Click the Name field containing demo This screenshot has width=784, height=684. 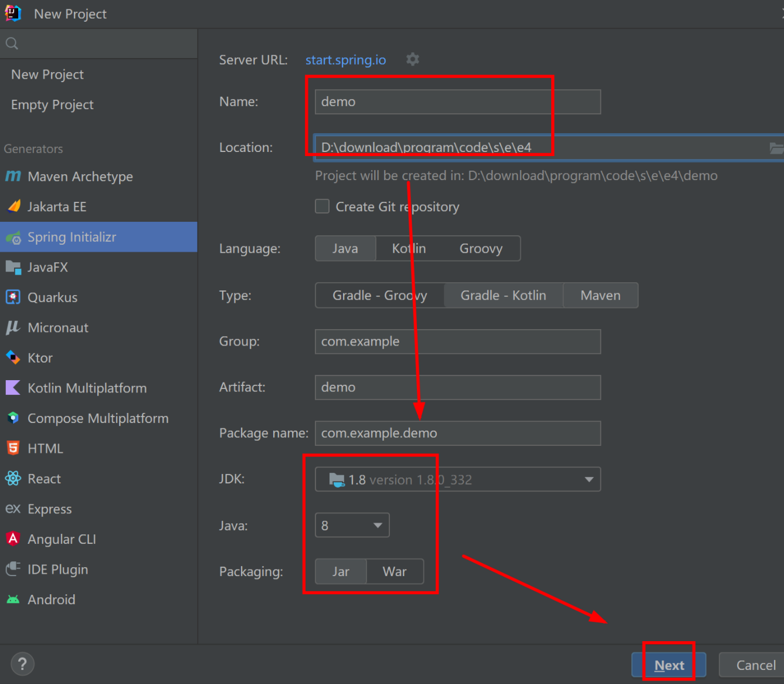(x=457, y=101)
